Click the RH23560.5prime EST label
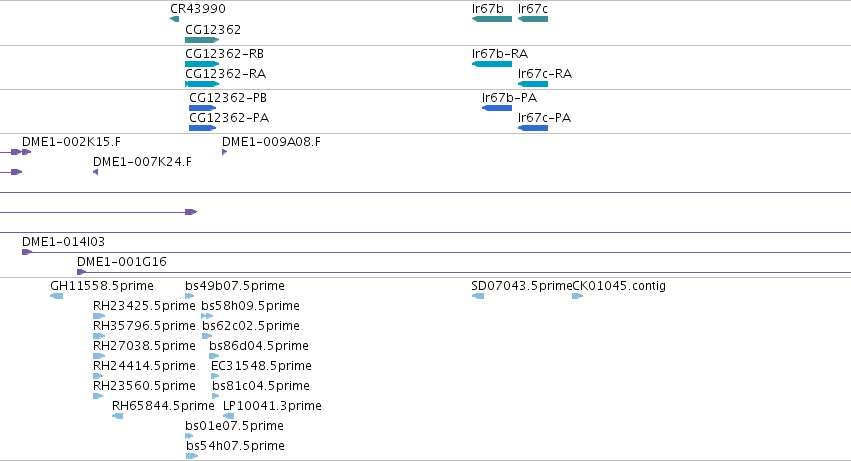Image resolution: width=851 pixels, height=461 pixels. pos(144,386)
